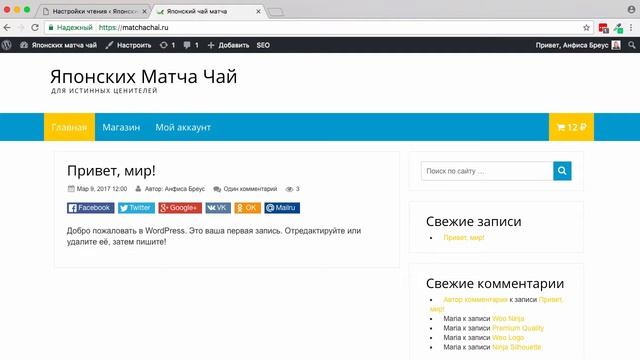Click the Chrome profile icon
The width and height of the screenshot is (640, 360).
[631, 10]
